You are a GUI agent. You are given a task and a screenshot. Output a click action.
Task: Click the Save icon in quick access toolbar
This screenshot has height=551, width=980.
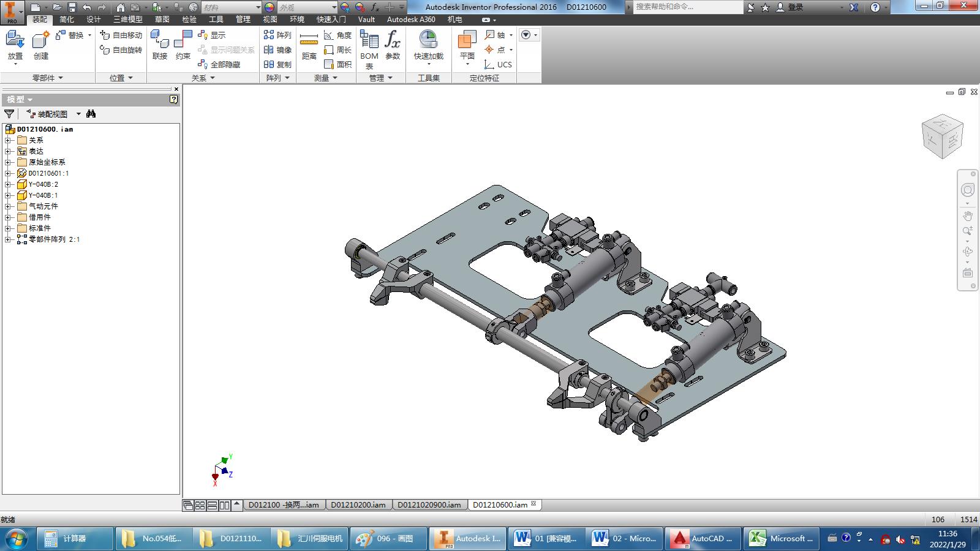point(72,7)
